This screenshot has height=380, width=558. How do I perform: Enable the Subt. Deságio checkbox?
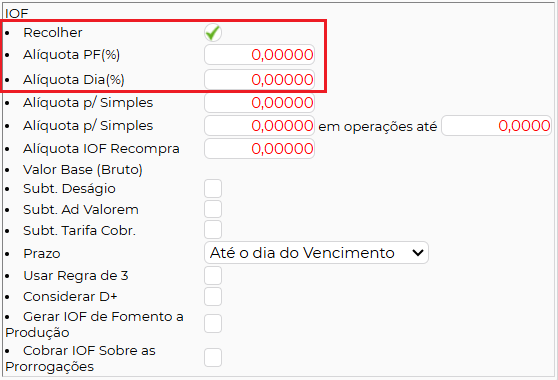(x=213, y=189)
